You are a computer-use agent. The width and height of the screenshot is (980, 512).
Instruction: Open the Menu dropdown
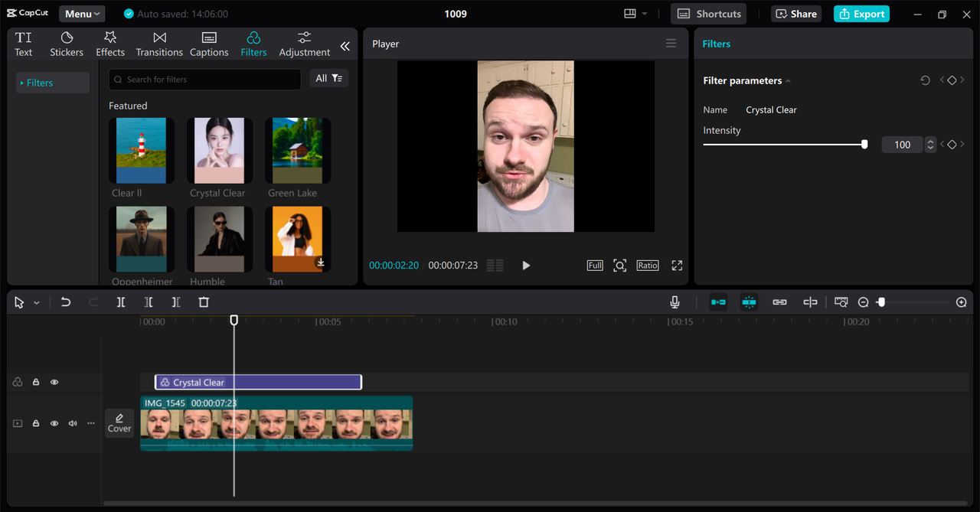click(x=82, y=14)
